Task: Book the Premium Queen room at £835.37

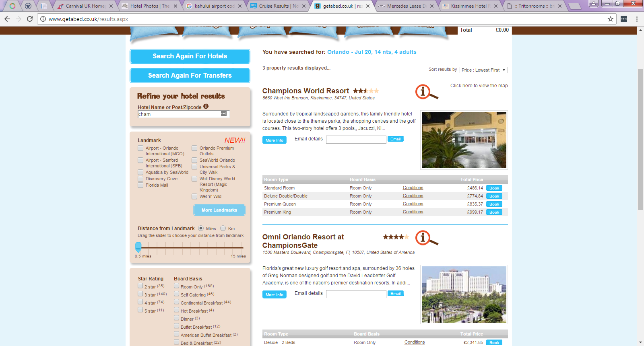Action: (x=494, y=204)
